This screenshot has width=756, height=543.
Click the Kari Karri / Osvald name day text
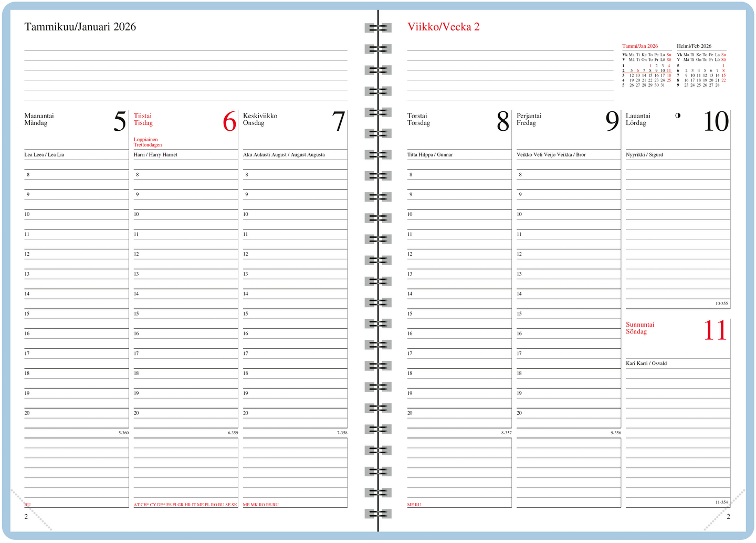click(x=646, y=363)
